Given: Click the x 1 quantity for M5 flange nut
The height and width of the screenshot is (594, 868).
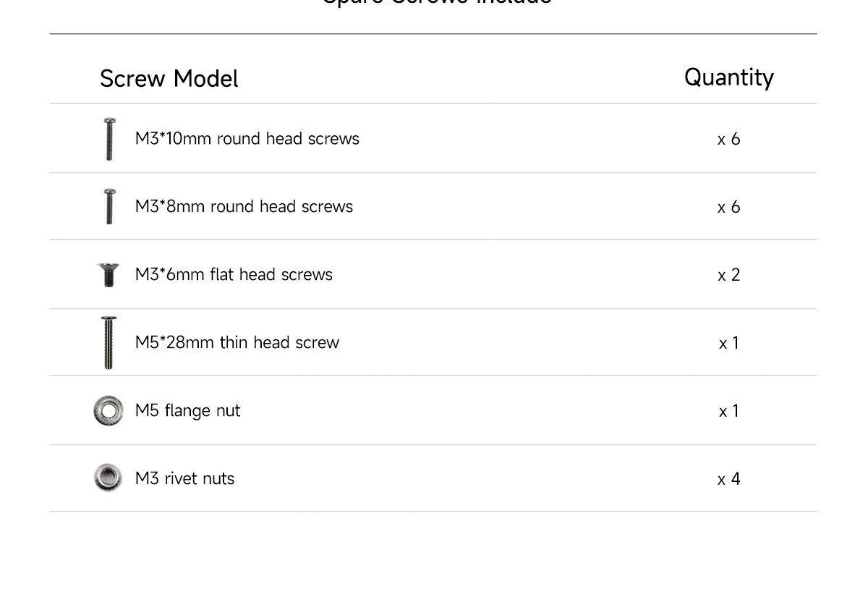Looking at the screenshot, I should point(728,411).
